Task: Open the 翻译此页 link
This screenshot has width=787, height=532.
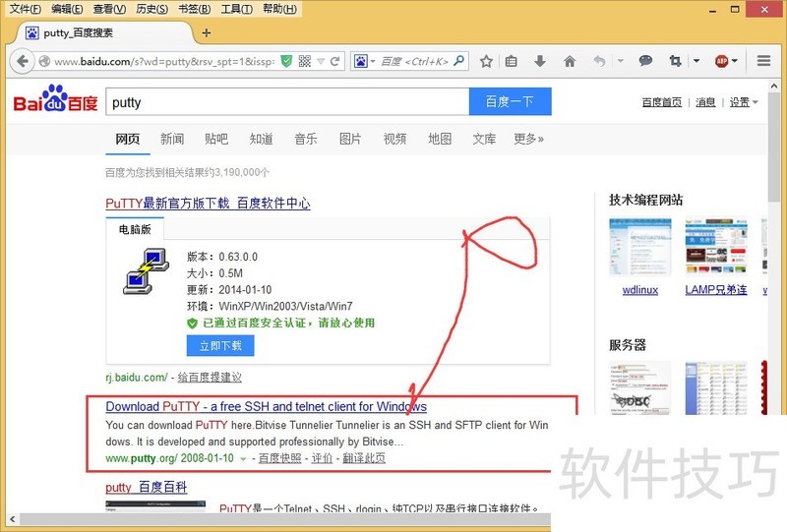Action: point(364,458)
